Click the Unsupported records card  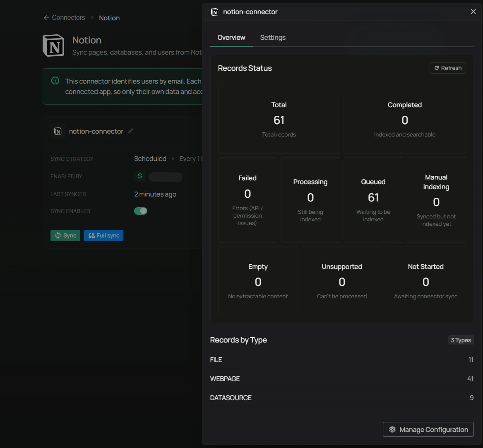tap(341, 281)
